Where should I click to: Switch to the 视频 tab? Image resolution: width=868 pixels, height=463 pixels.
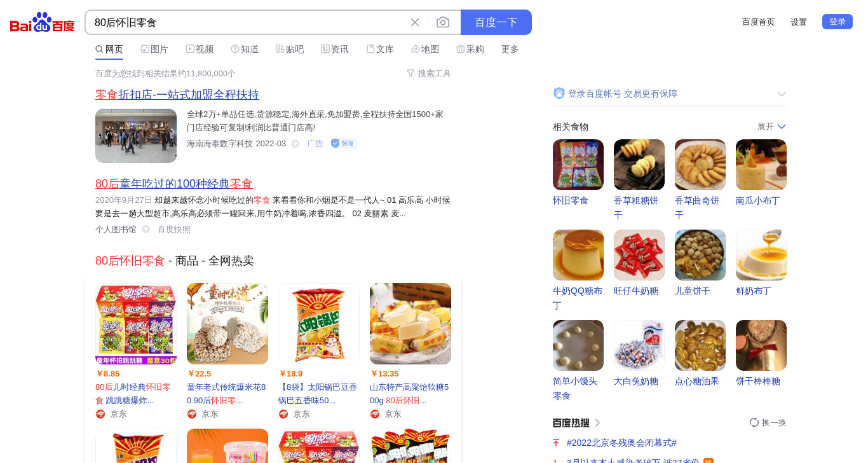(x=200, y=49)
